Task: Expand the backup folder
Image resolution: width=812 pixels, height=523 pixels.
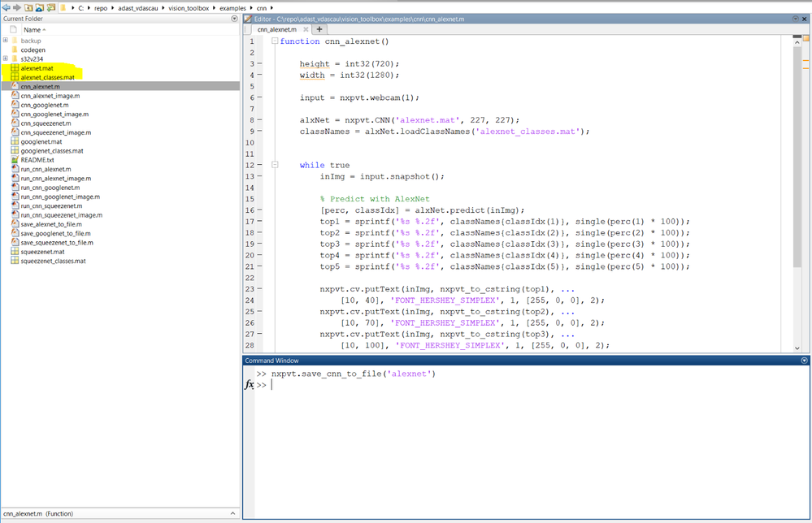Action: [x=6, y=41]
